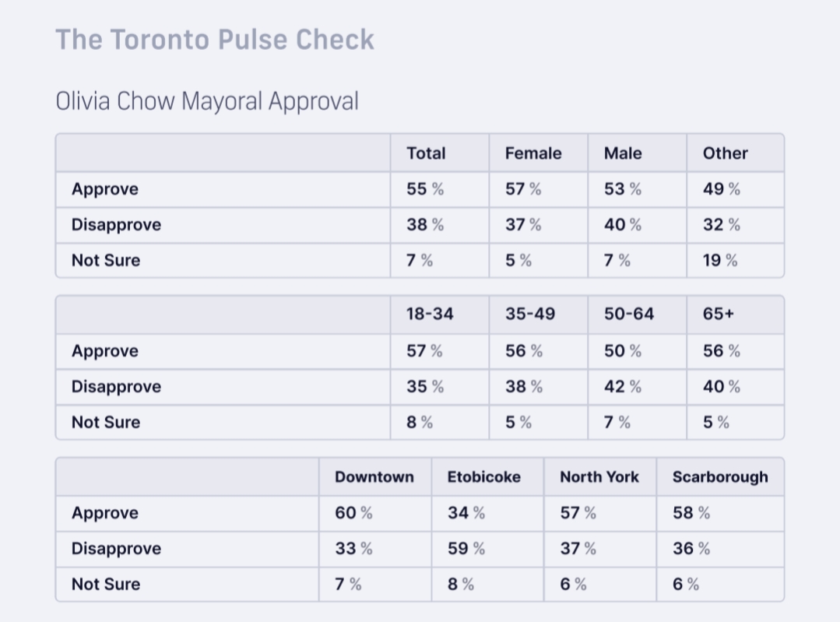Select the Total 55 % Approve cell
The height and width of the screenshot is (622, 840).
[x=425, y=189]
